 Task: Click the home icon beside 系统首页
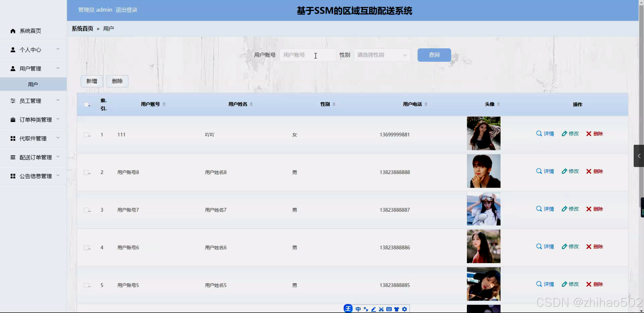click(x=13, y=31)
